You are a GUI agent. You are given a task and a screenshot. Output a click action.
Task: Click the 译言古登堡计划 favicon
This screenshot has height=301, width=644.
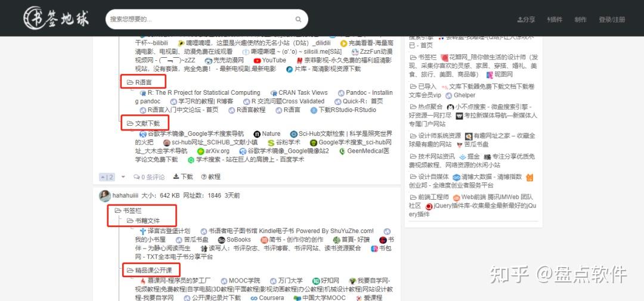143,231
